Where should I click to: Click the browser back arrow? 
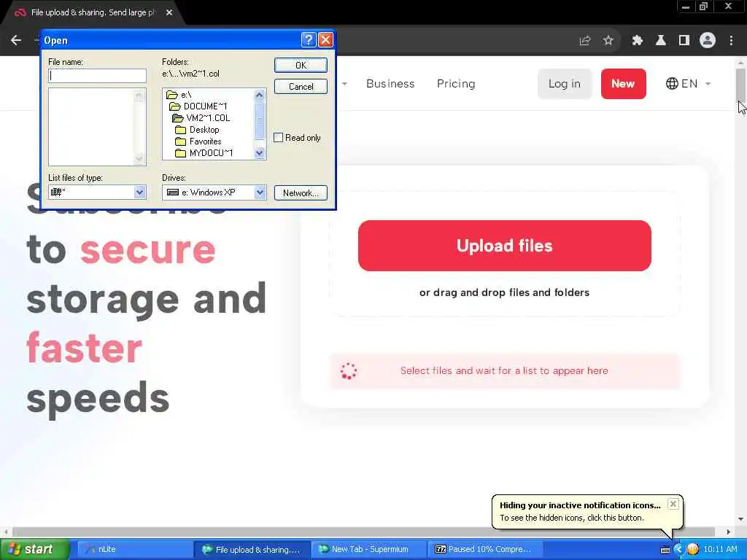[x=16, y=41]
